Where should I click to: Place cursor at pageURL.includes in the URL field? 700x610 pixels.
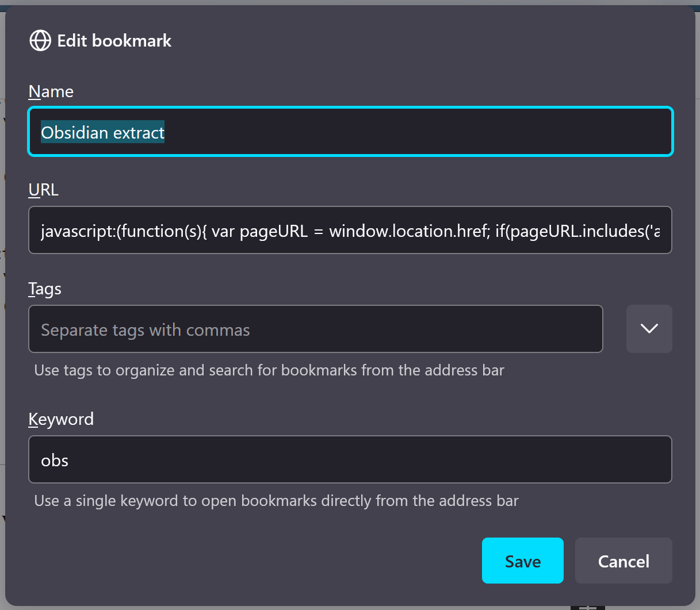tap(576, 231)
